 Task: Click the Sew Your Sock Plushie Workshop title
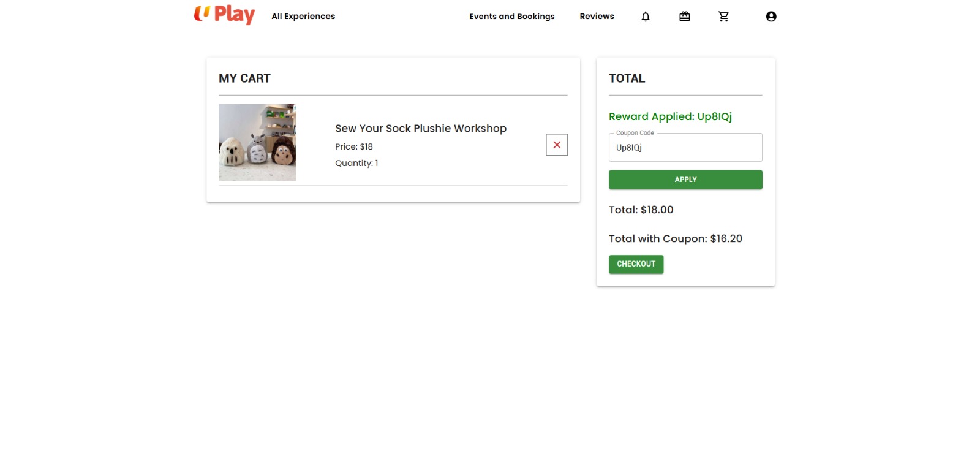pos(421,129)
